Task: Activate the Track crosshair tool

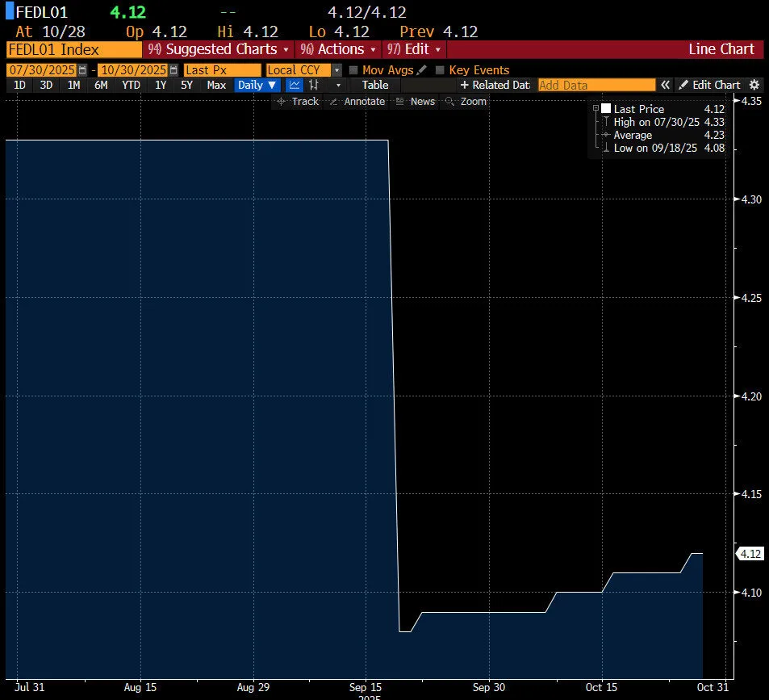Action: pyautogui.click(x=297, y=101)
